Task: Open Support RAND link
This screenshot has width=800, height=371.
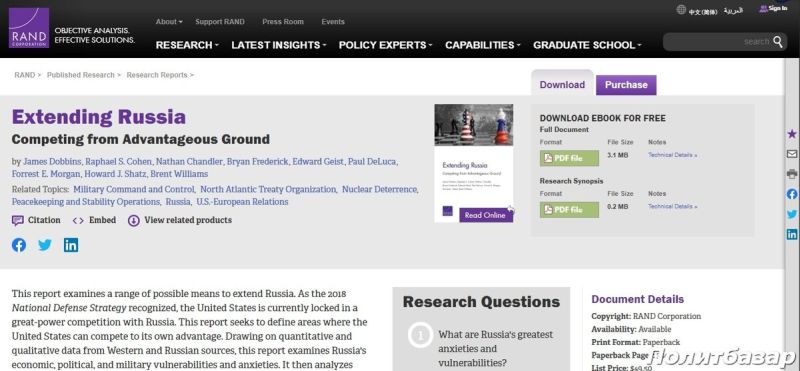Action: tap(220, 22)
